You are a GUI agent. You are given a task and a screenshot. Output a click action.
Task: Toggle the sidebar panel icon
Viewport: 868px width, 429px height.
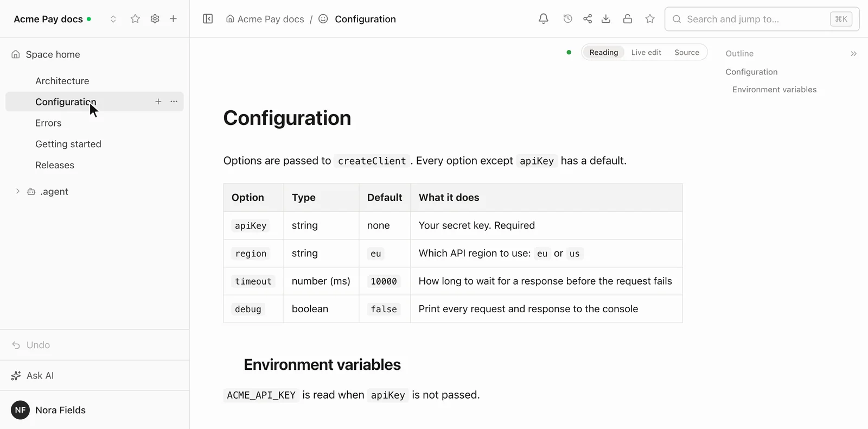tap(208, 19)
